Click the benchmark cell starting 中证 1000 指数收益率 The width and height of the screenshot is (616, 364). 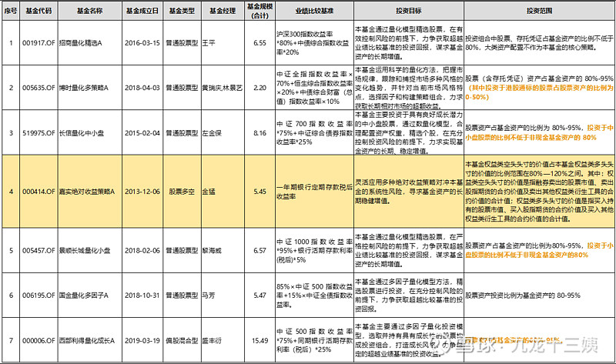coord(314,251)
